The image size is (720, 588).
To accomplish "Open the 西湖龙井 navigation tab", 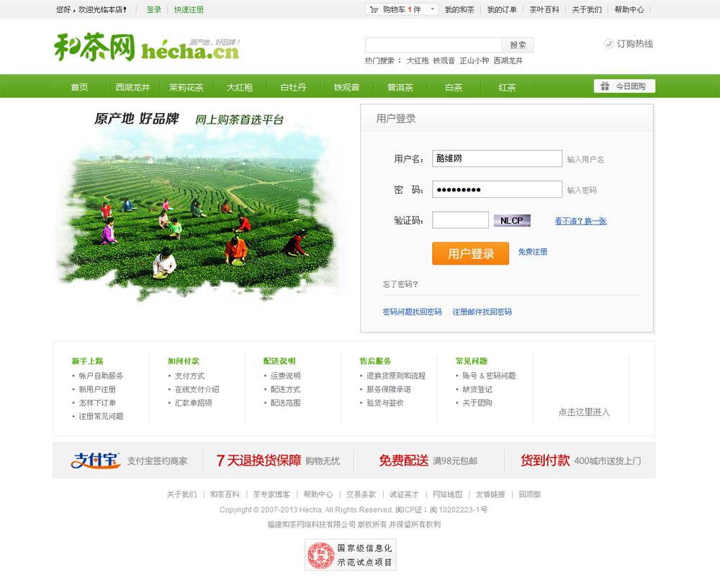I will [132, 87].
